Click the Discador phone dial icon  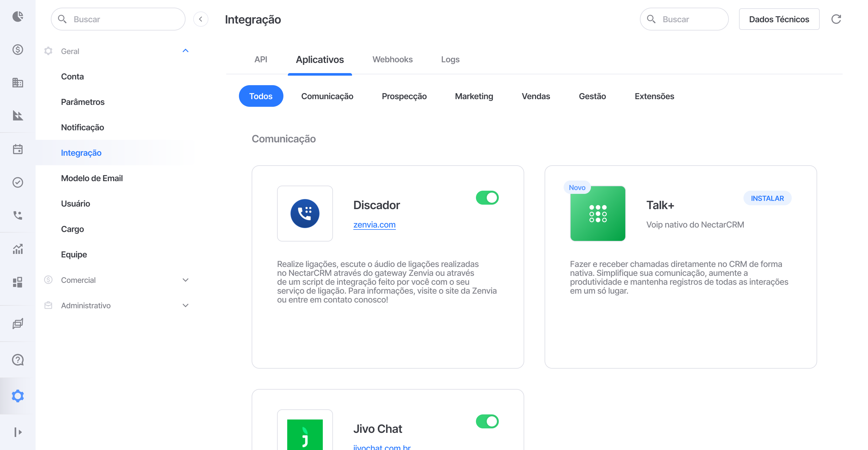point(305,213)
